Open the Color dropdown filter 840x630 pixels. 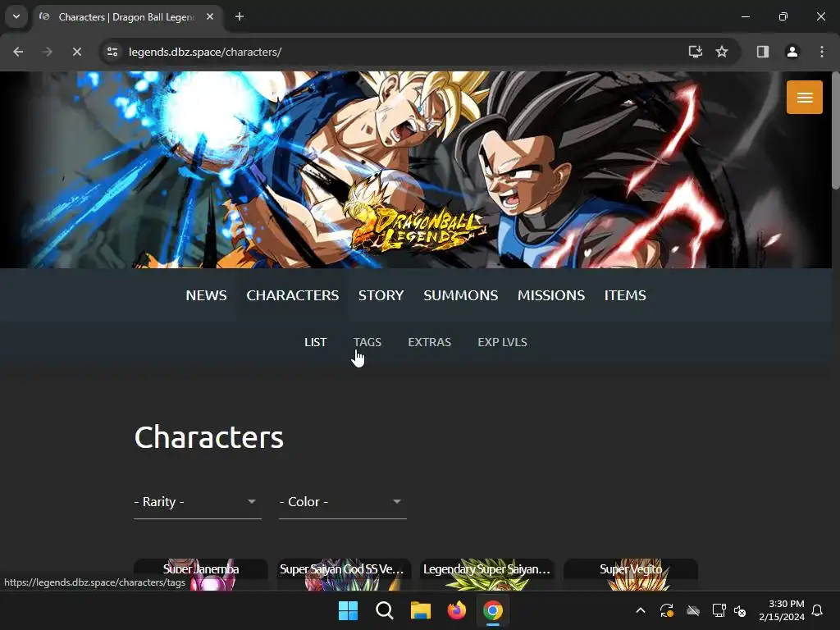coord(342,502)
